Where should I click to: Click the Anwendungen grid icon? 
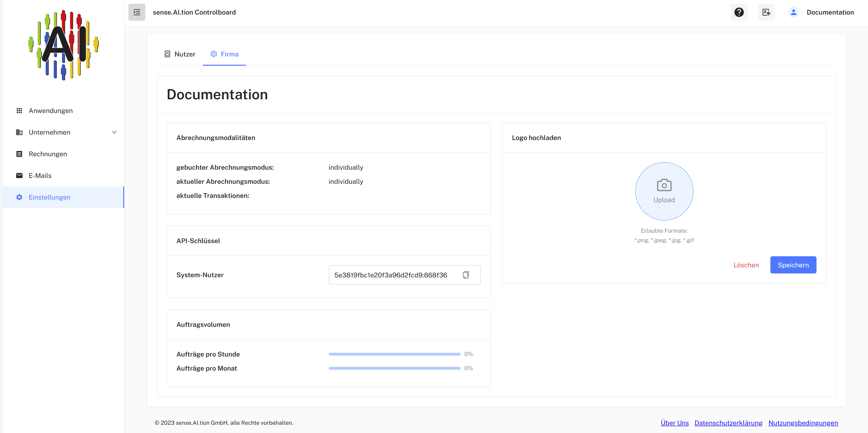19,111
